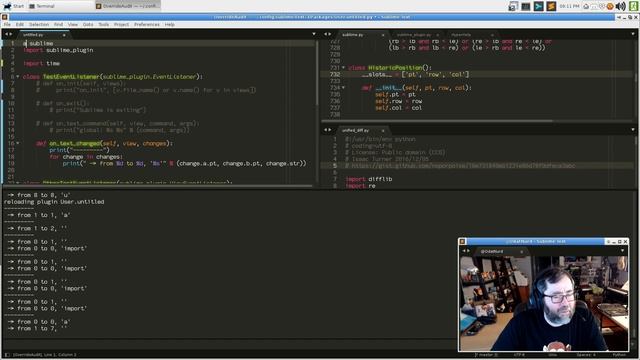Screen dimensions: 640x360
Task: Click the UTF-8 encoding in status bar
Action: pos(519,355)
